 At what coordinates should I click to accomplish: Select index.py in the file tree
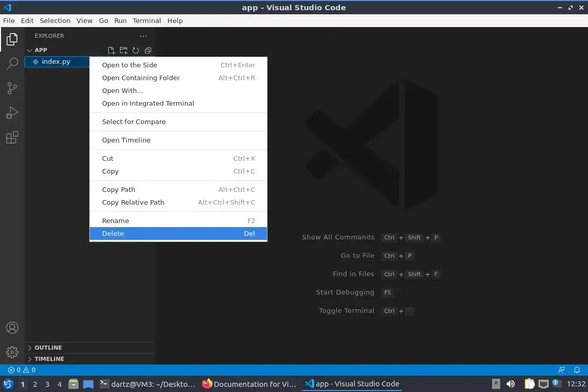coord(57,62)
